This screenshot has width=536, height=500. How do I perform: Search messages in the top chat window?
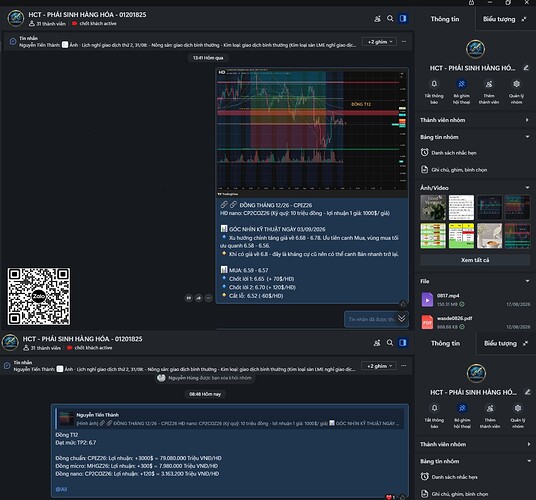(x=390, y=18)
